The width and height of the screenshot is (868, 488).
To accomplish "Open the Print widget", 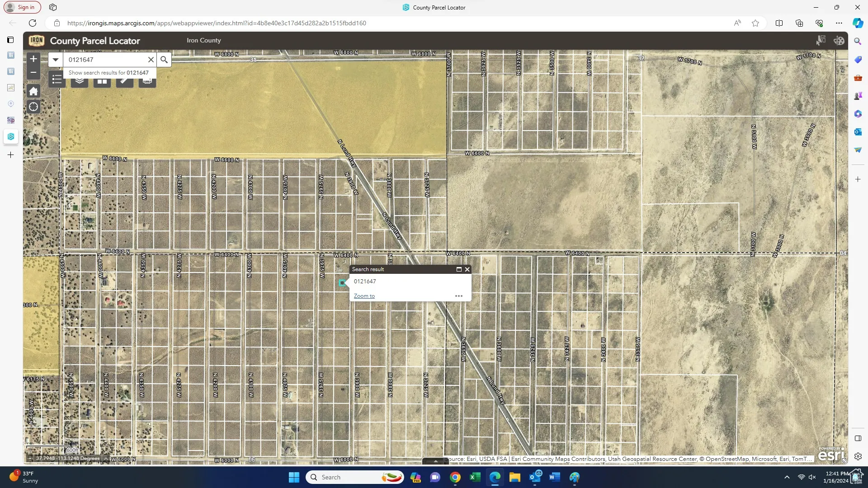I will (147, 82).
